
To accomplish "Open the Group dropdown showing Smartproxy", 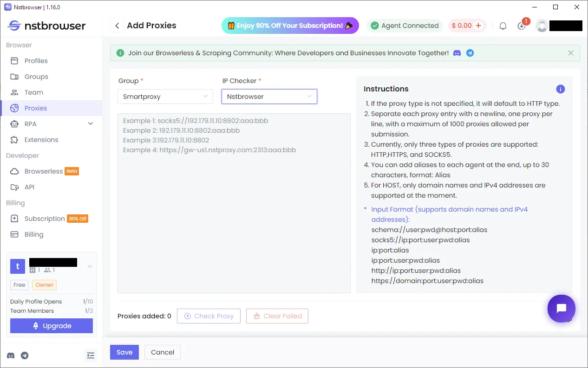I will pyautogui.click(x=165, y=97).
